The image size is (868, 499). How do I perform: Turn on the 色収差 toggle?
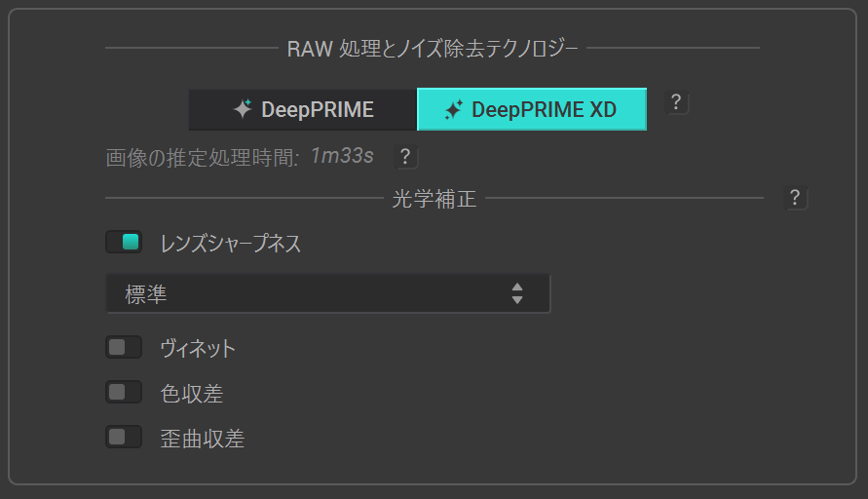pos(124,393)
